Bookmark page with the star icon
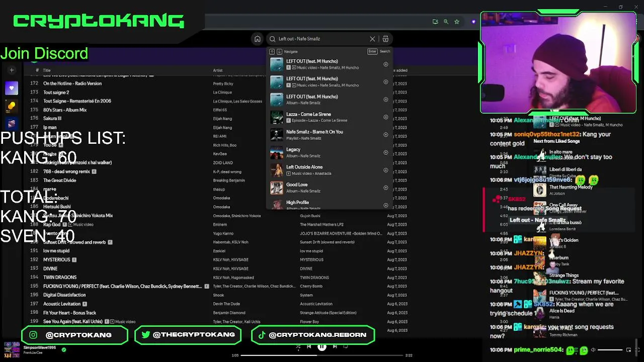 click(x=457, y=22)
